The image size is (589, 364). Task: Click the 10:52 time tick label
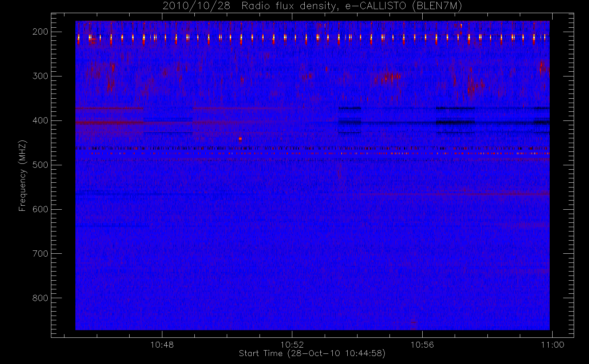[x=292, y=345]
